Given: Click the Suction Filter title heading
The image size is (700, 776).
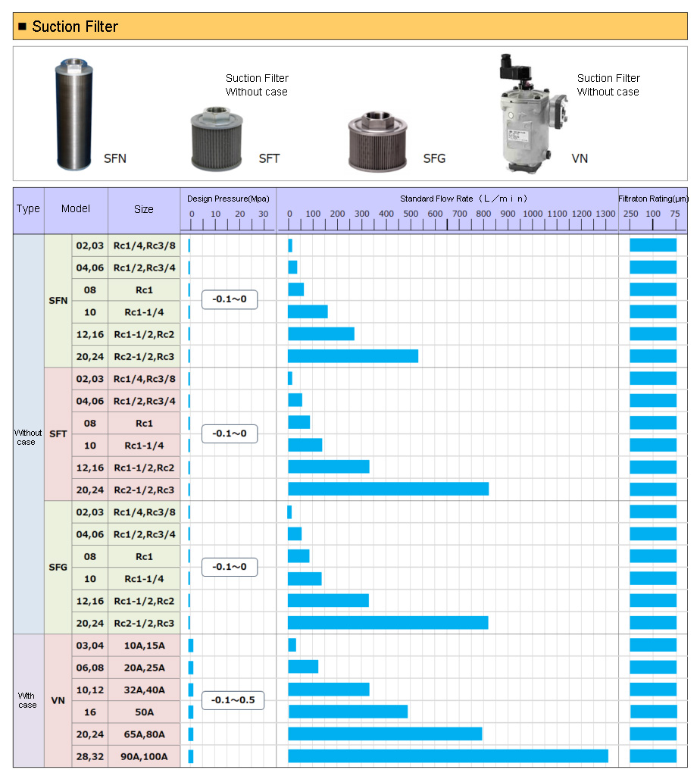Looking at the screenshot, I should click(75, 27).
